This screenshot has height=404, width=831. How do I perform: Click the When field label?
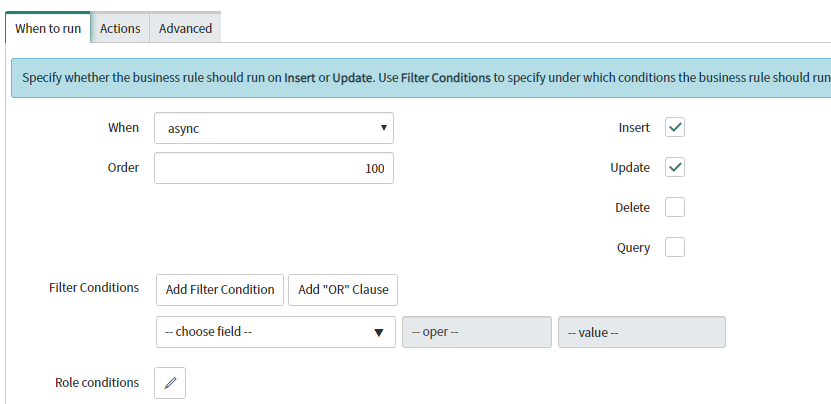(123, 128)
